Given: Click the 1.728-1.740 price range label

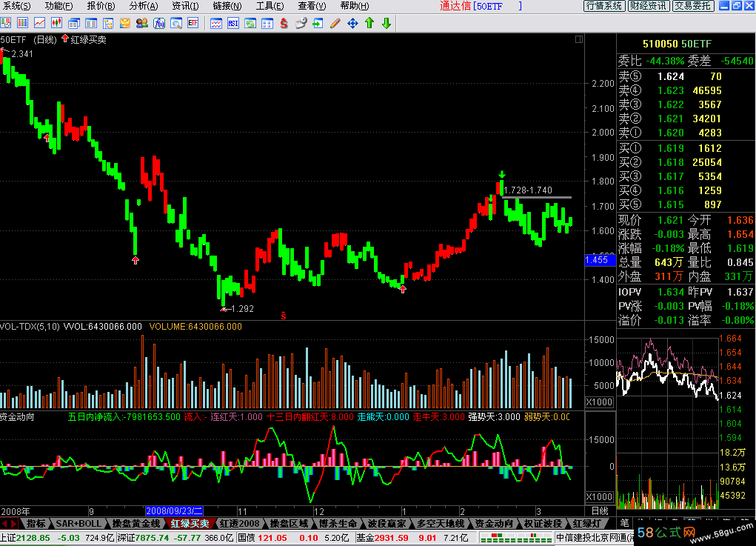Looking at the screenshot, I should (x=528, y=190).
